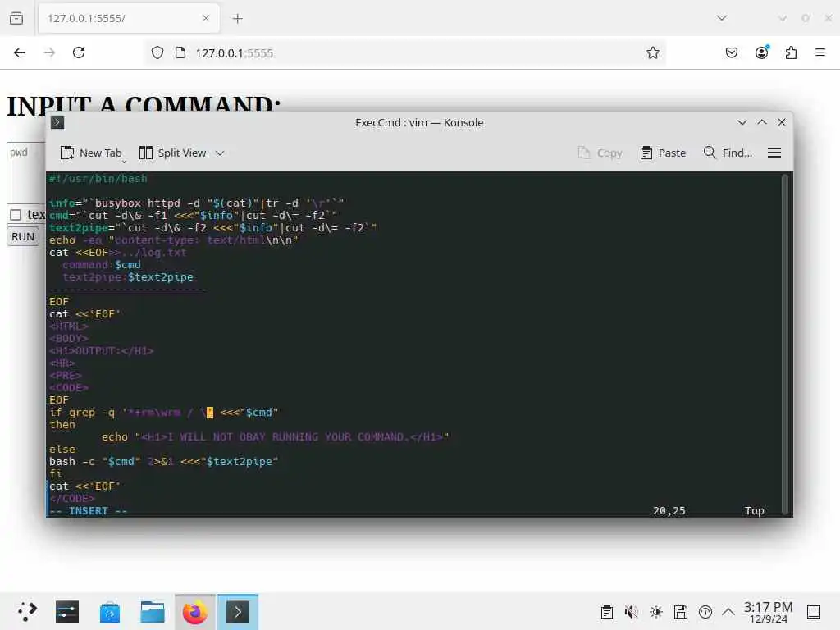Click the #!/usr/bin/bash line in vim
The height and width of the screenshot is (630, 840).
point(98,178)
